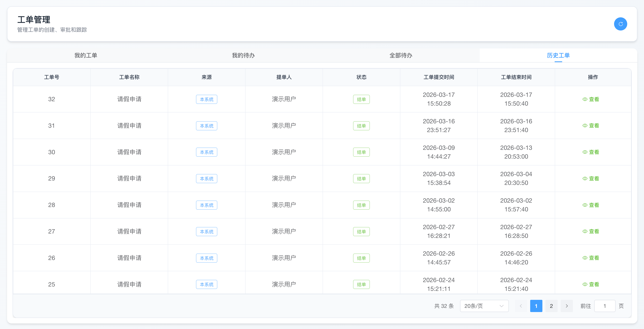The height and width of the screenshot is (329, 644).
Task: Open the 20条/页 page size dropdown
Action: [484, 306]
